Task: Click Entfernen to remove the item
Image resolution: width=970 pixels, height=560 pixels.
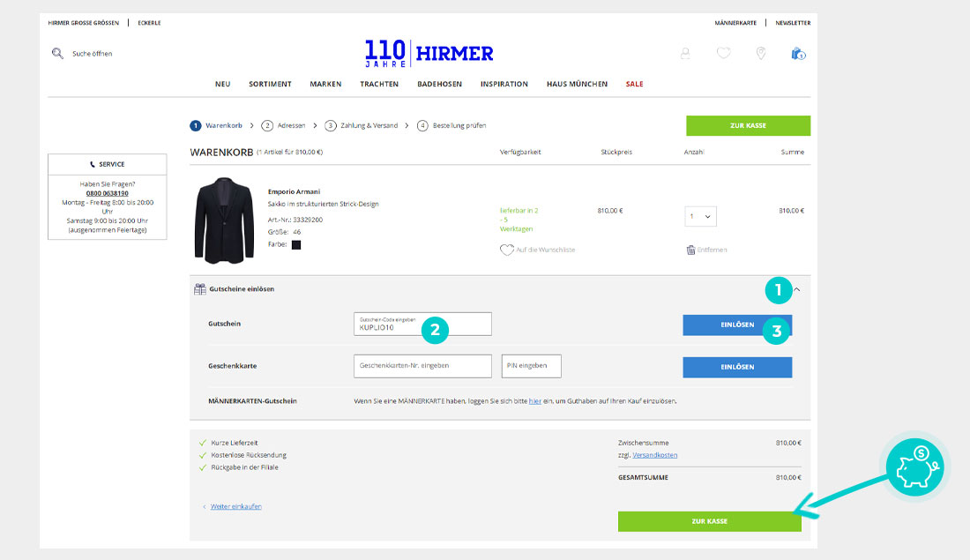Action: click(x=712, y=250)
